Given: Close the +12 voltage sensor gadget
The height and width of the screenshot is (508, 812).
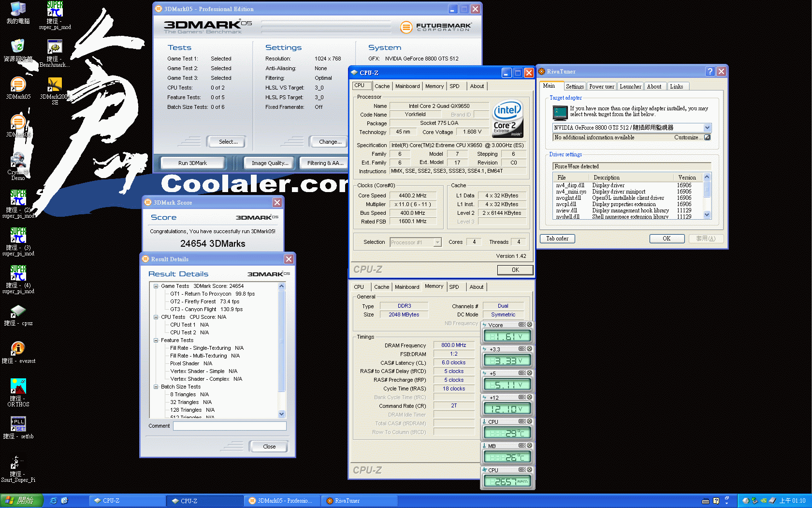Looking at the screenshot, I should pos(529,397).
